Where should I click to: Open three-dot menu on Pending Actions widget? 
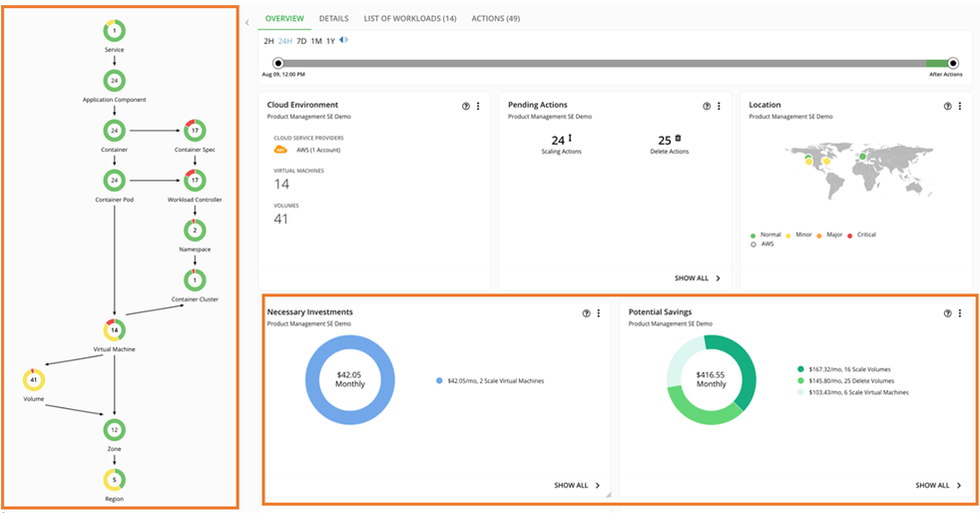coord(719,107)
